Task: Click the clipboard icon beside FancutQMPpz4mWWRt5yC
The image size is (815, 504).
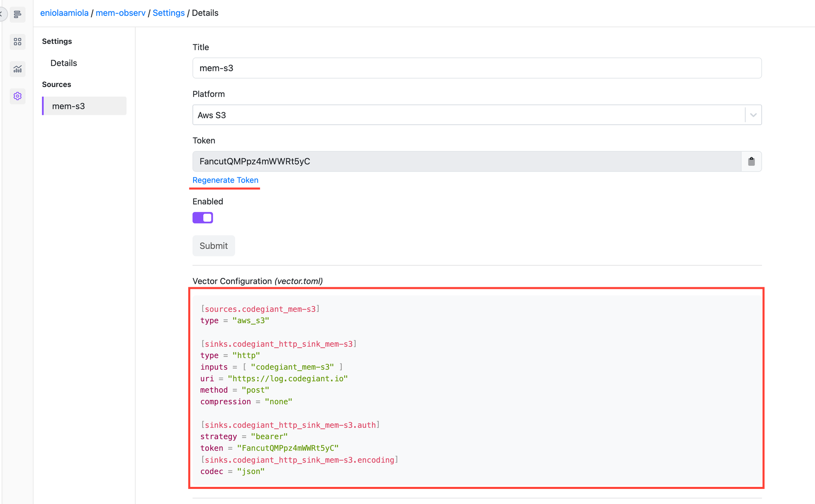Action: click(x=751, y=161)
